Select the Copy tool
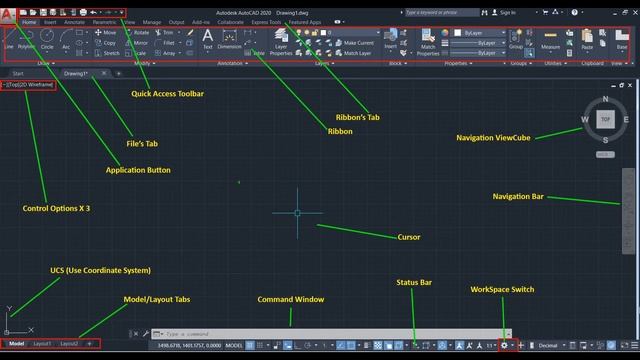Screen dimensions: 640x360 pyautogui.click(x=105, y=43)
